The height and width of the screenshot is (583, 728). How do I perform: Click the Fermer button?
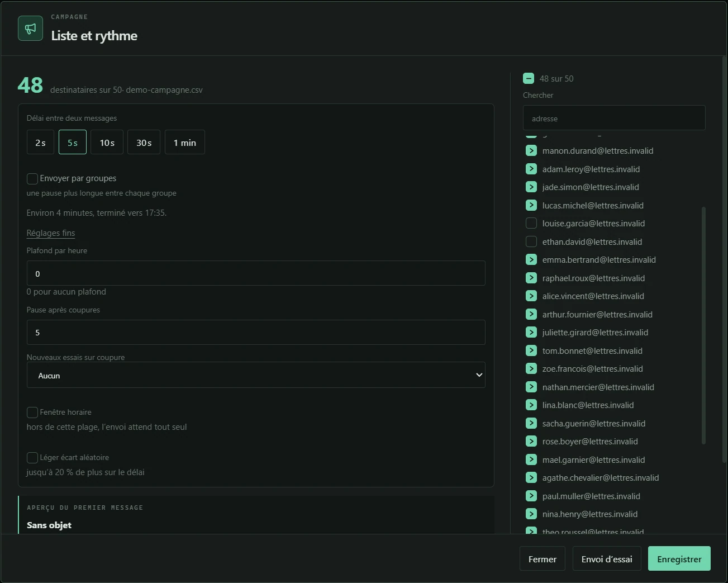(x=543, y=558)
